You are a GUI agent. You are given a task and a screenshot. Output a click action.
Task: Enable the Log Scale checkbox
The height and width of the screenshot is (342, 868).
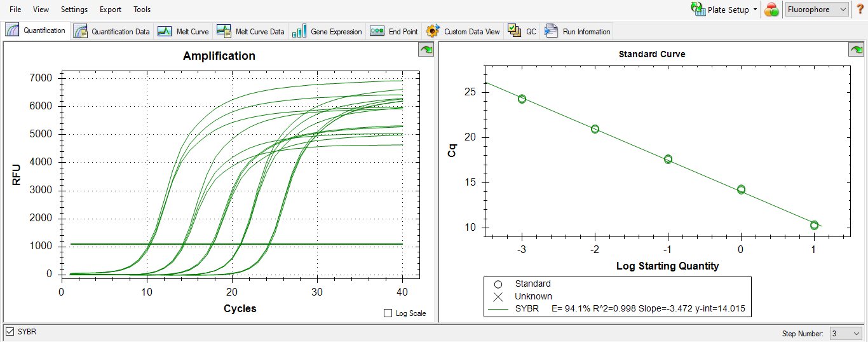388,313
